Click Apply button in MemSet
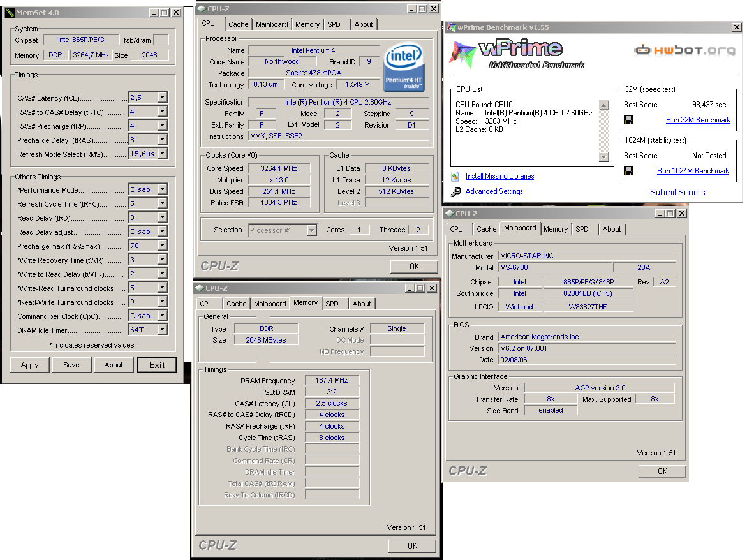The image size is (747, 560). click(29, 365)
